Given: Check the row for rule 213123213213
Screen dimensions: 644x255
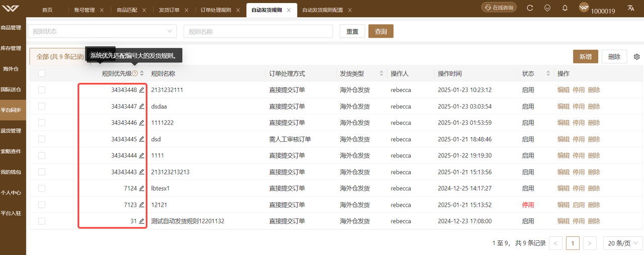Looking at the screenshot, I should pos(42,172).
